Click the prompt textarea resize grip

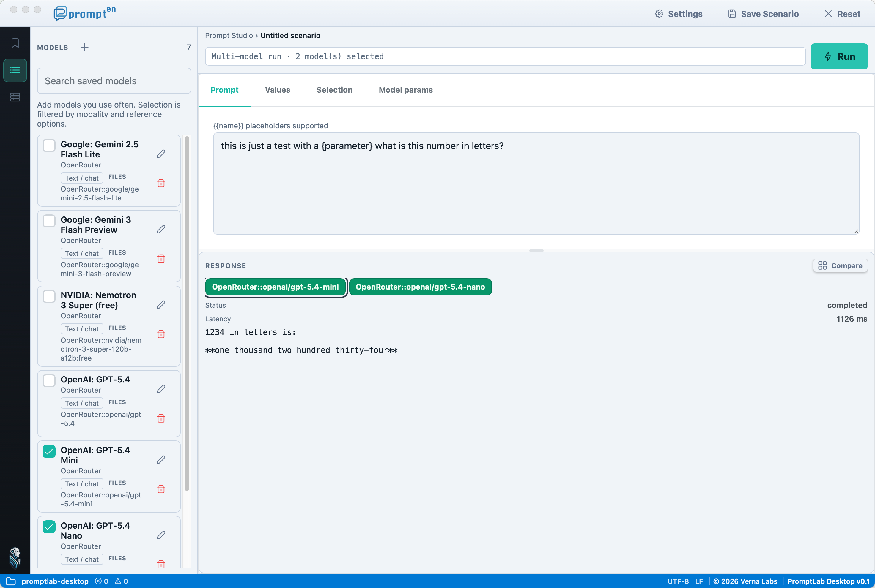856,231
